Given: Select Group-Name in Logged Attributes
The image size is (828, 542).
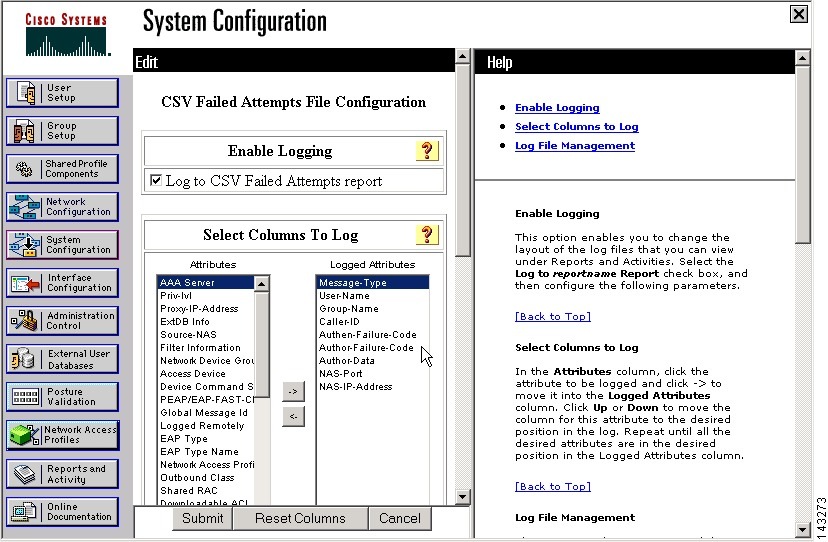Looking at the screenshot, I should (372, 309).
